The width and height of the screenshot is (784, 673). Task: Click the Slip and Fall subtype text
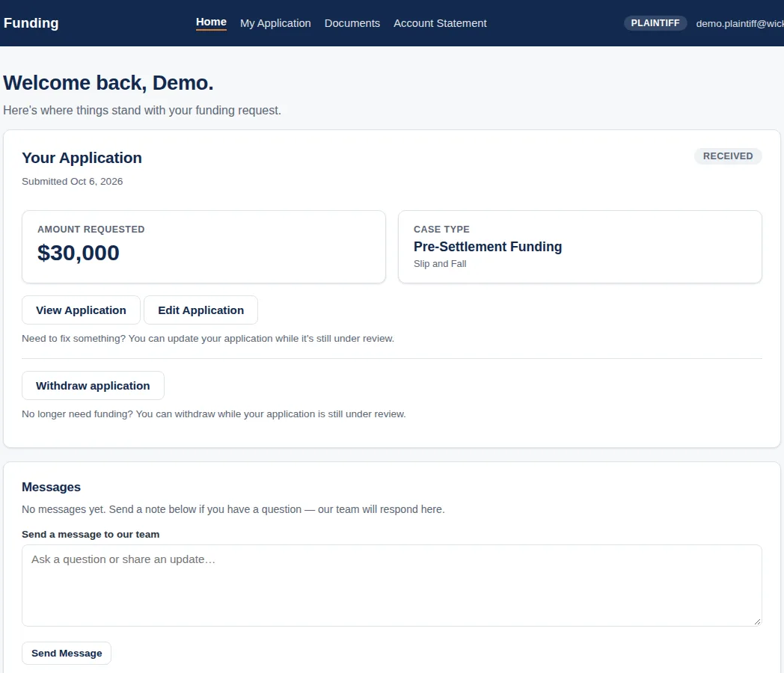point(440,264)
